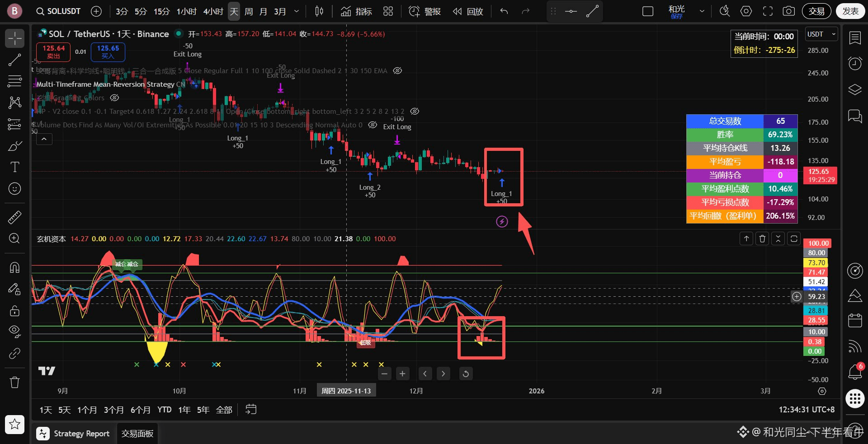Image resolution: width=868 pixels, height=444 pixels.
Task: Click the 交易 trade button
Action: pyautogui.click(x=816, y=11)
